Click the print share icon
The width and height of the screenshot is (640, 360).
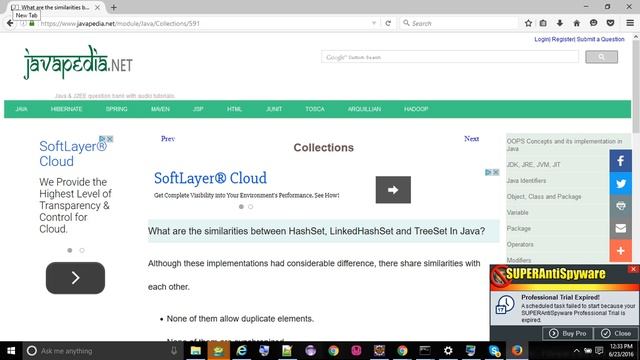pos(621,206)
